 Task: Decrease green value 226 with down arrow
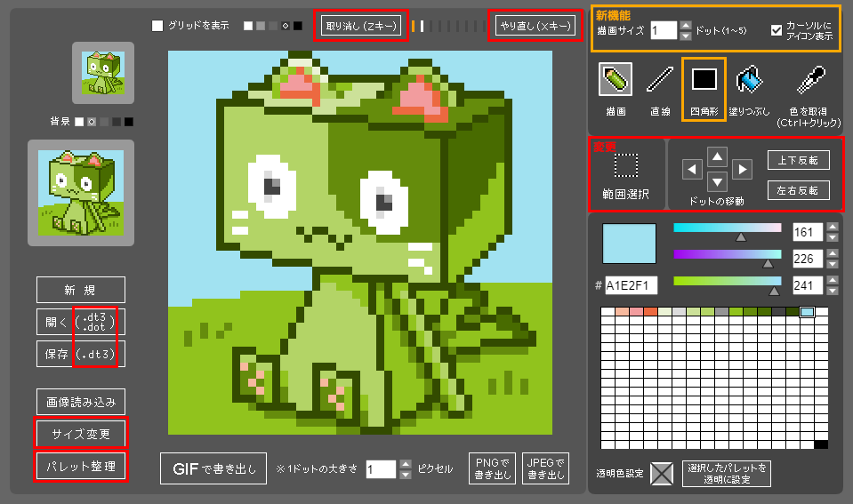(832, 264)
